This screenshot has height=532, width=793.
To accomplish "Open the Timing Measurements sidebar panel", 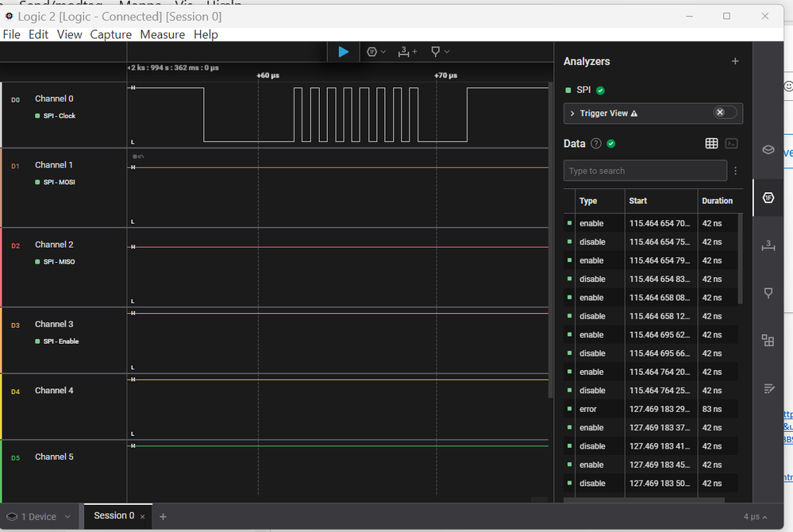I will click(x=768, y=246).
